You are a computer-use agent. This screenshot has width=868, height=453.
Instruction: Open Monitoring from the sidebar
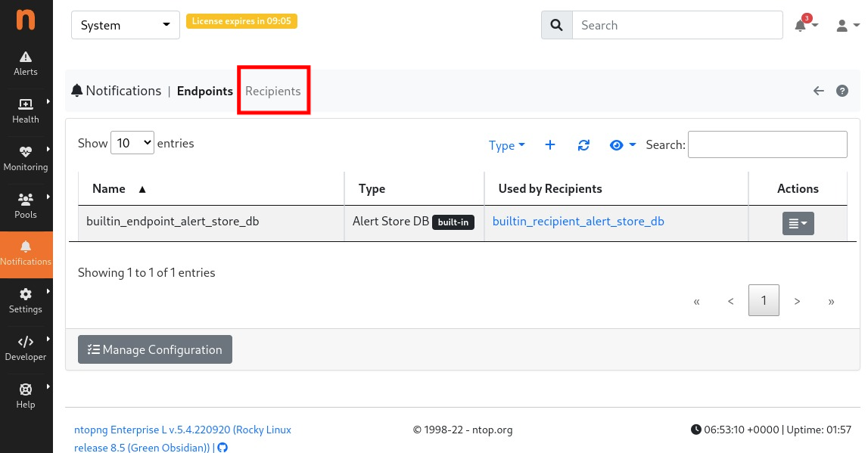tap(25, 157)
